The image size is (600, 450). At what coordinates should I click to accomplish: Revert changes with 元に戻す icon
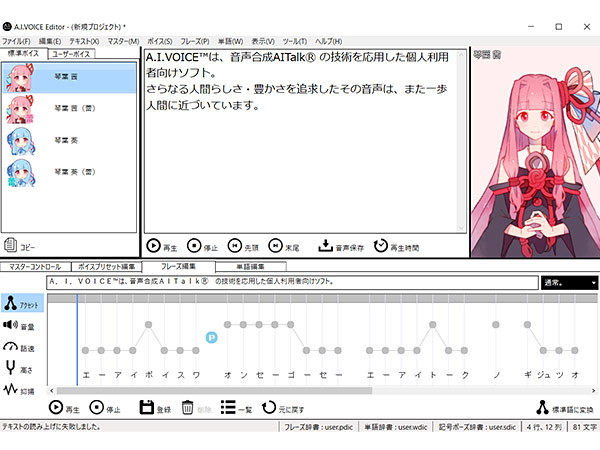[269, 408]
